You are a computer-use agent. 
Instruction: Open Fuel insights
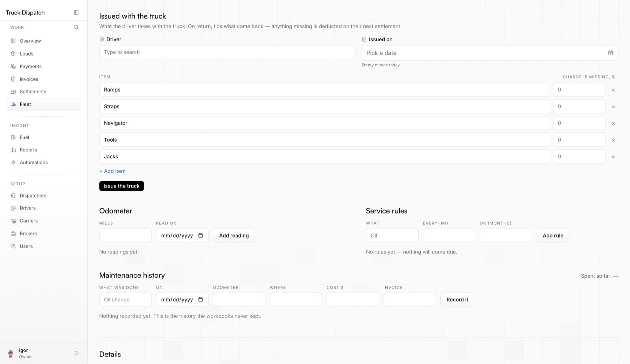pos(43,137)
